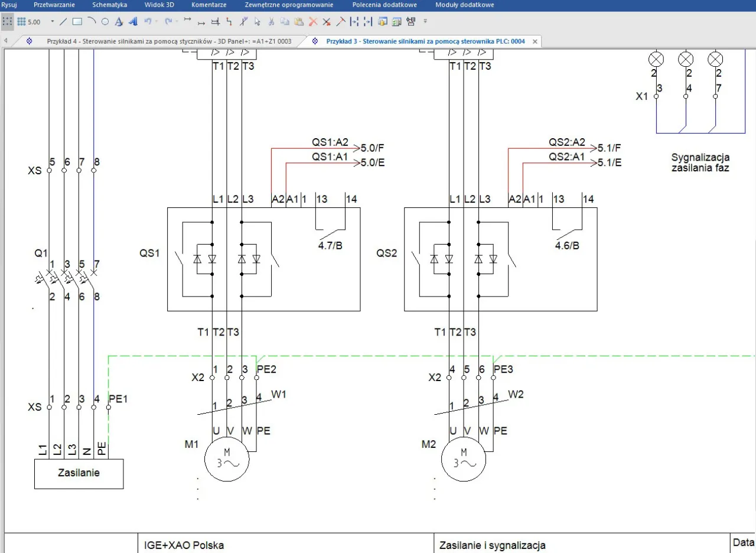This screenshot has height=553, width=756.
Task: Click the paste clipboard icon
Action: 299,22
